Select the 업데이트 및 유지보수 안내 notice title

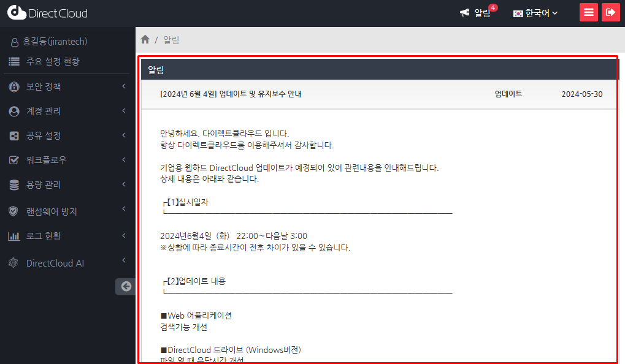[231, 94]
